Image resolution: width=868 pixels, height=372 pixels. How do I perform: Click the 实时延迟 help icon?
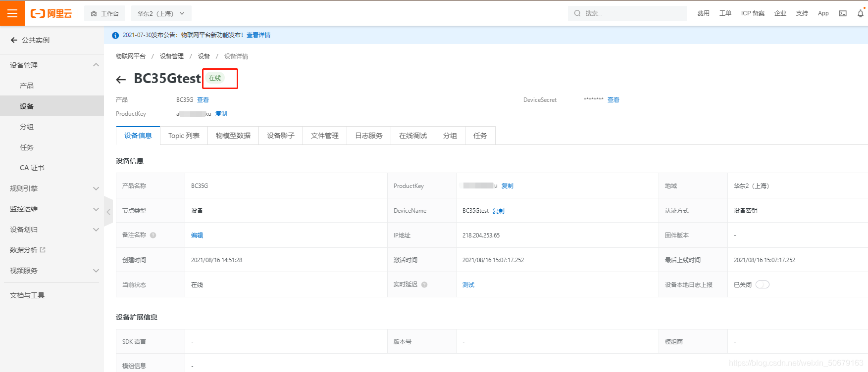(x=424, y=284)
